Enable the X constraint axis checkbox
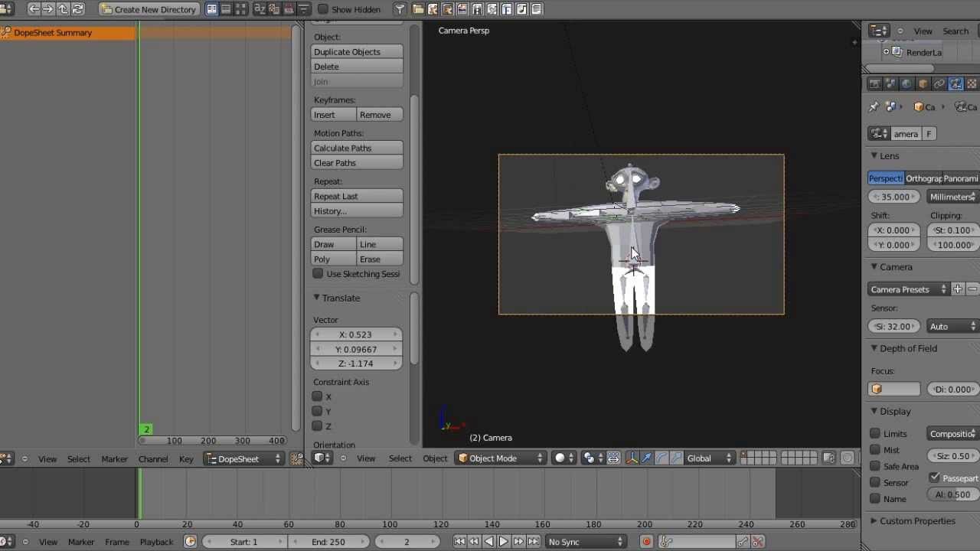This screenshot has height=551, width=980. pos(317,396)
